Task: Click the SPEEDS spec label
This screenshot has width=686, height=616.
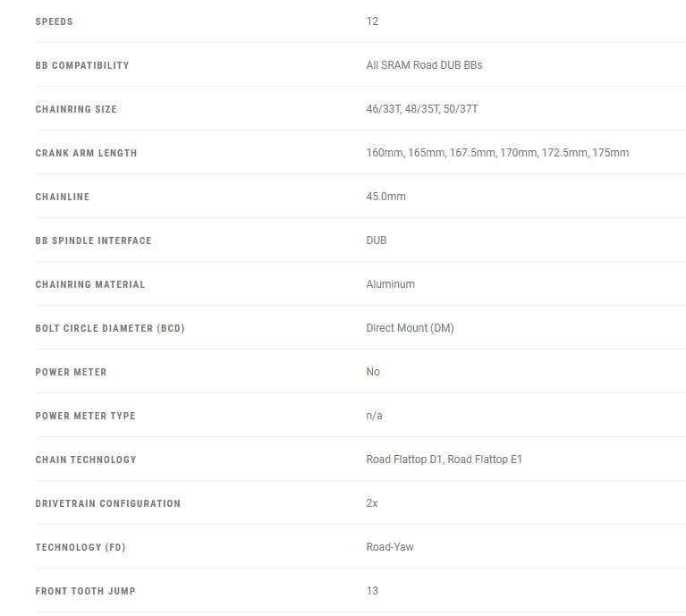Action: coord(54,21)
